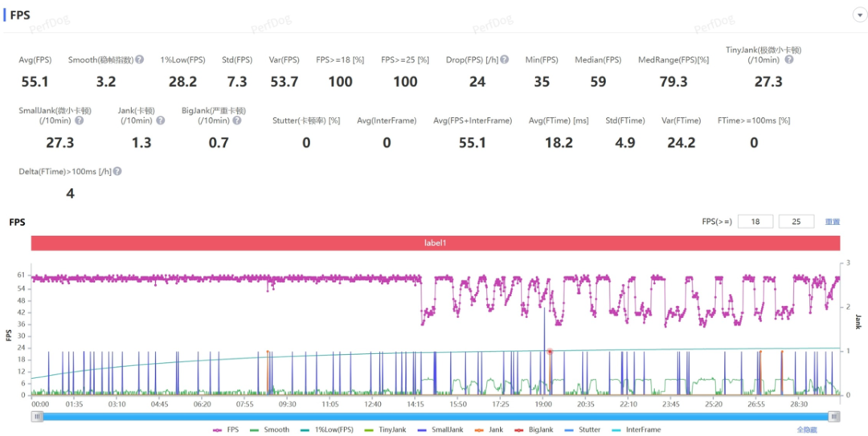This screenshot has height=436, width=868.
Task: Open help icon for BigJank metric
Action: 236,120
